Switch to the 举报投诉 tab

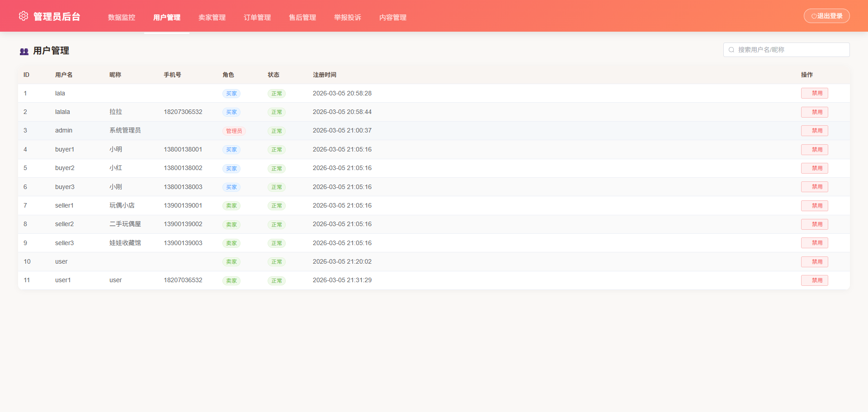click(348, 17)
